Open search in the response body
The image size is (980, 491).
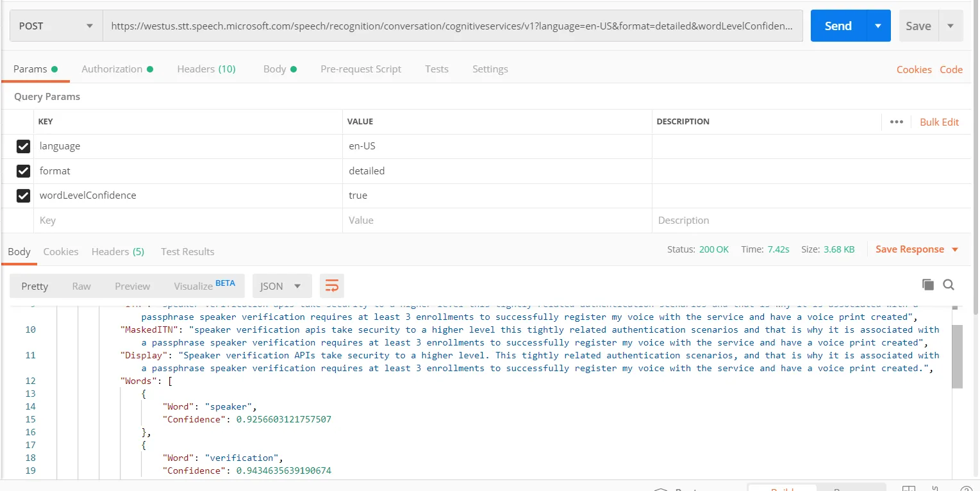coord(949,285)
